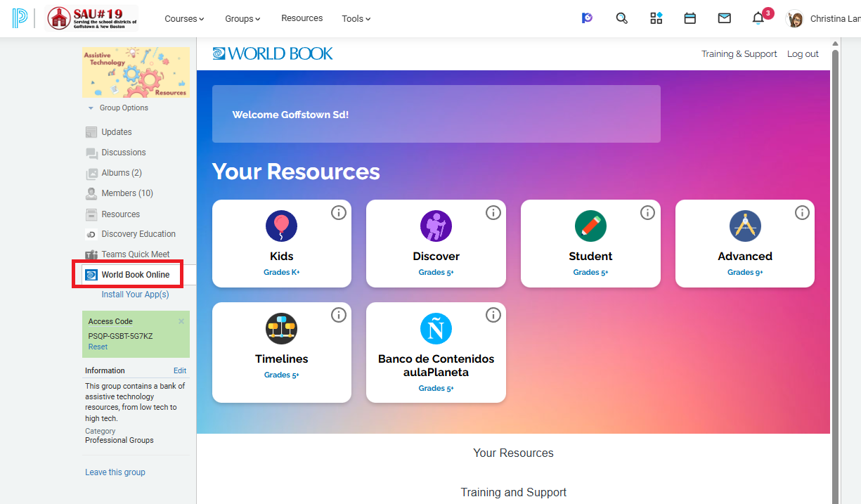Image resolution: width=861 pixels, height=504 pixels.
Task: Click the Training & Support link
Action: coord(739,54)
